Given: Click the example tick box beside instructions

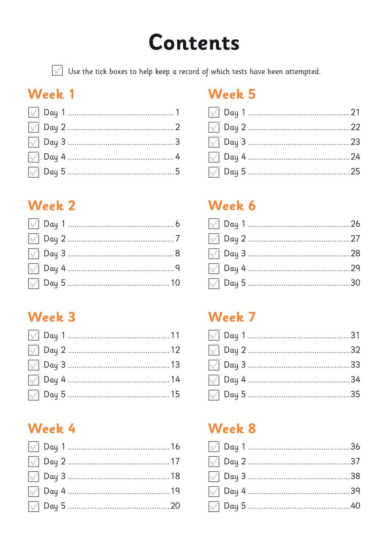Looking at the screenshot, I should (x=57, y=70).
